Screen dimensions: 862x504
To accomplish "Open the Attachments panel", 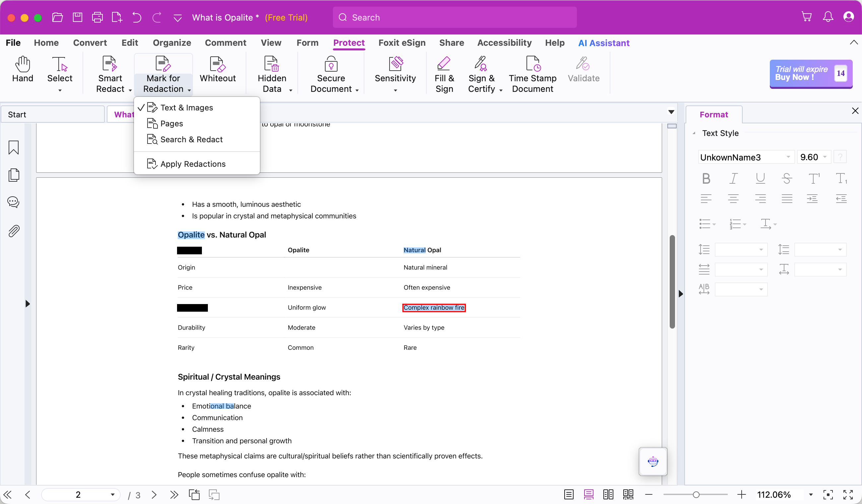I will (x=13, y=231).
